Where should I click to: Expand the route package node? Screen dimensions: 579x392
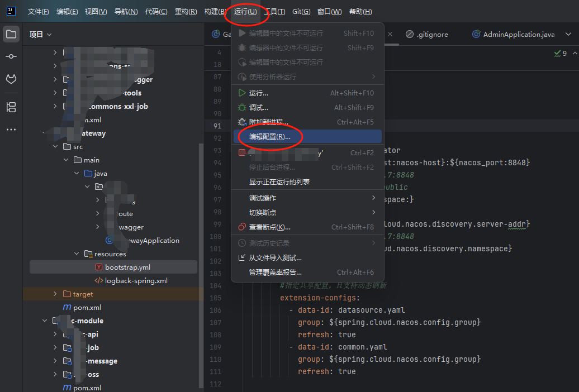pyautogui.click(x=97, y=213)
